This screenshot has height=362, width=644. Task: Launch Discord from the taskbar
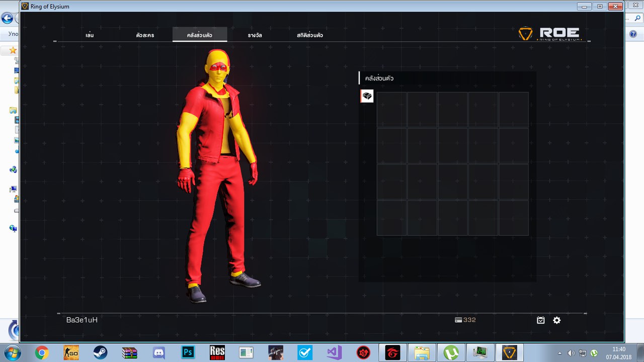[159, 352]
